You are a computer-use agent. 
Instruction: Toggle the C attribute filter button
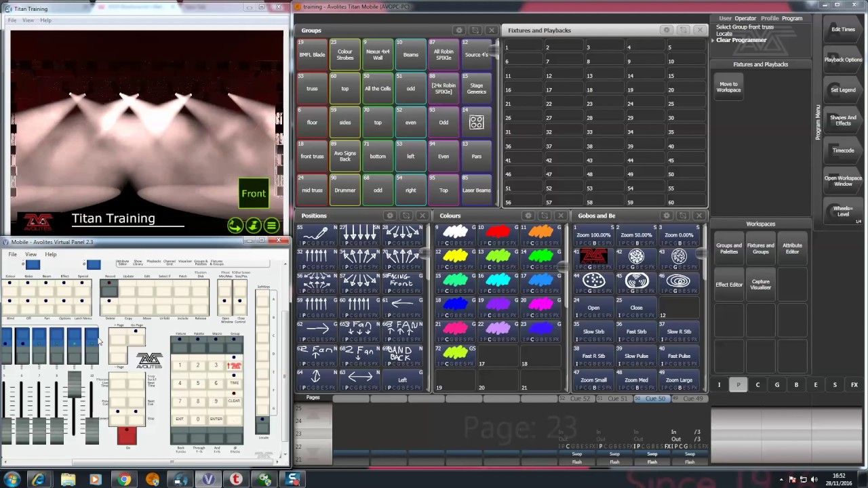757,385
